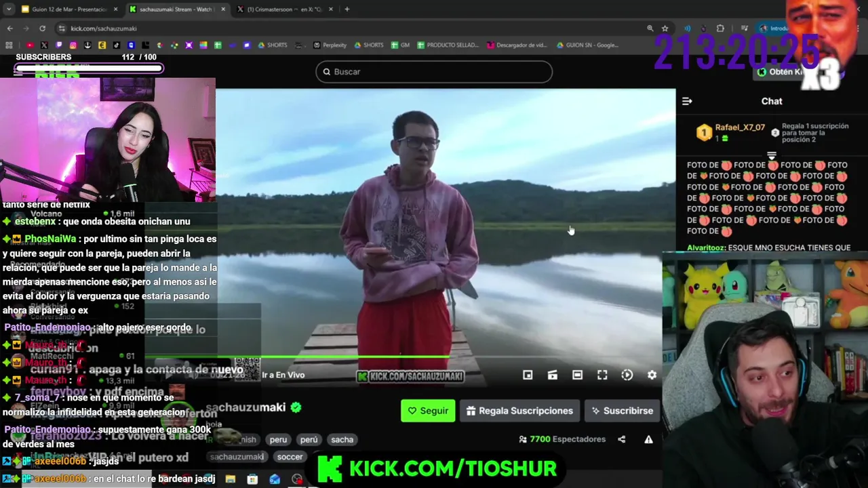Image resolution: width=868 pixels, height=488 pixels.
Task: Select the sacha tag
Action: [342, 439]
